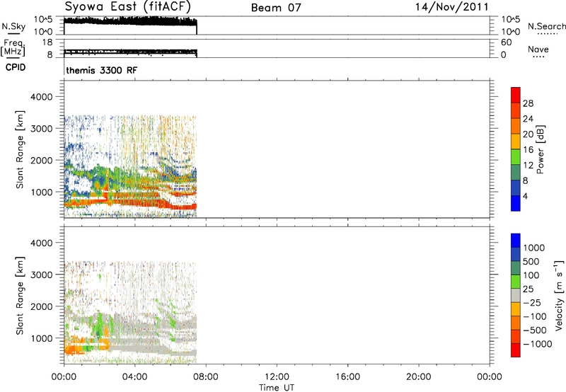
Task: Click the 'Freq. [MHz]' label
Action: [13, 47]
